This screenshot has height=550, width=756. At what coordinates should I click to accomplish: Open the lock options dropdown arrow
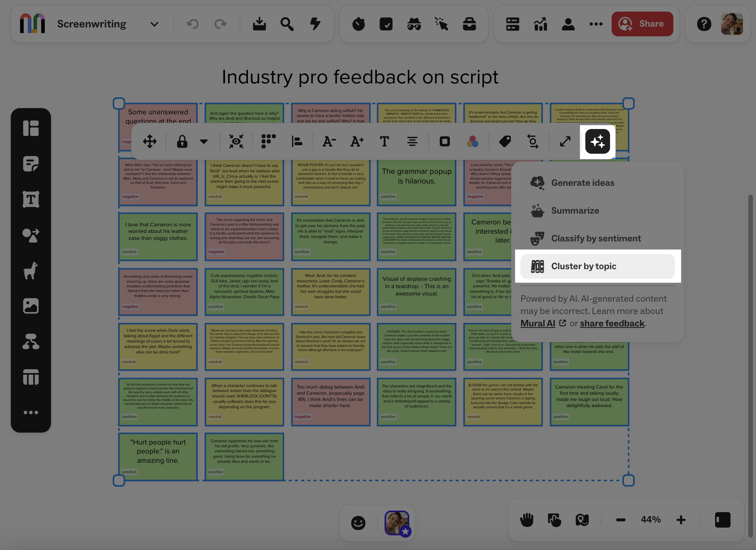(x=204, y=141)
